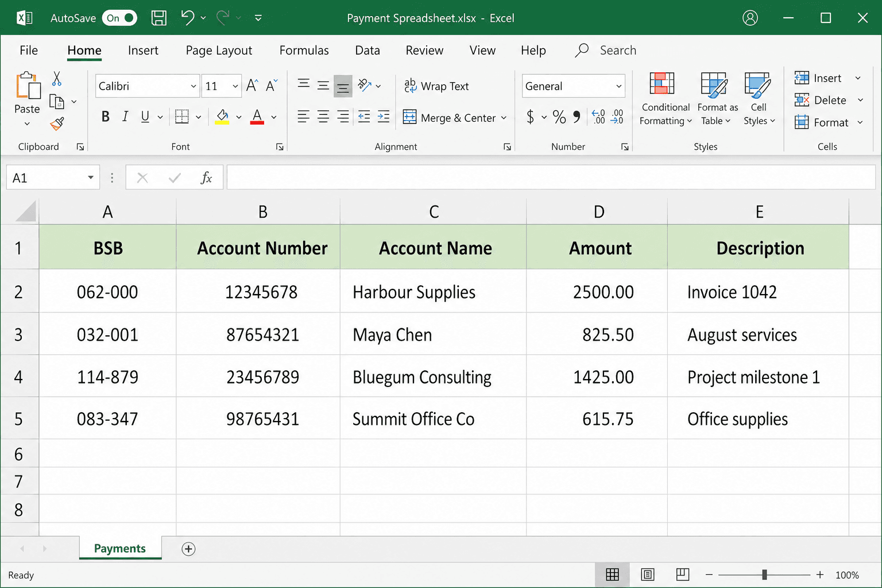Expand the Merge & Center dropdown arrow

(504, 118)
